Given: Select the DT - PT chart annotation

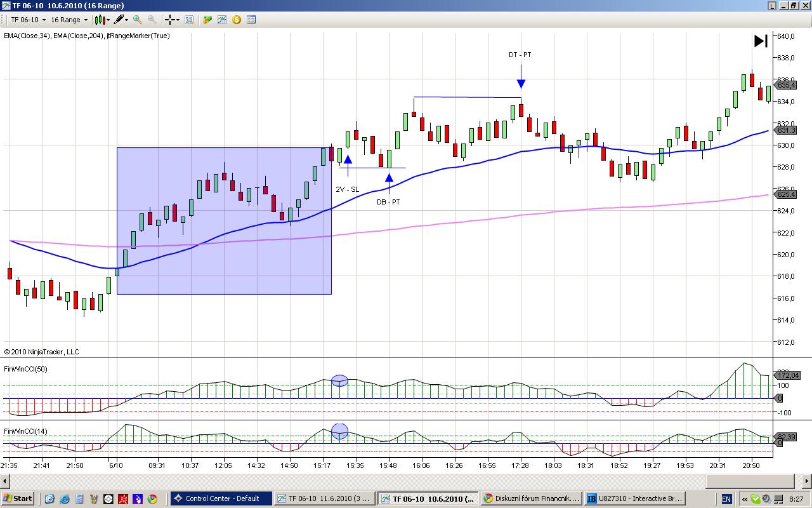Looking at the screenshot, I should 520,55.
